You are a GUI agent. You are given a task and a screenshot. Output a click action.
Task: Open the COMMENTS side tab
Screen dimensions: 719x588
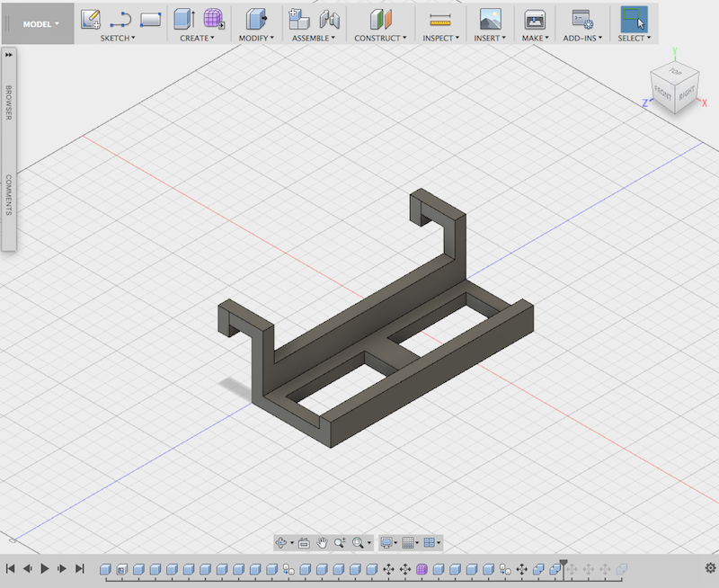9,194
